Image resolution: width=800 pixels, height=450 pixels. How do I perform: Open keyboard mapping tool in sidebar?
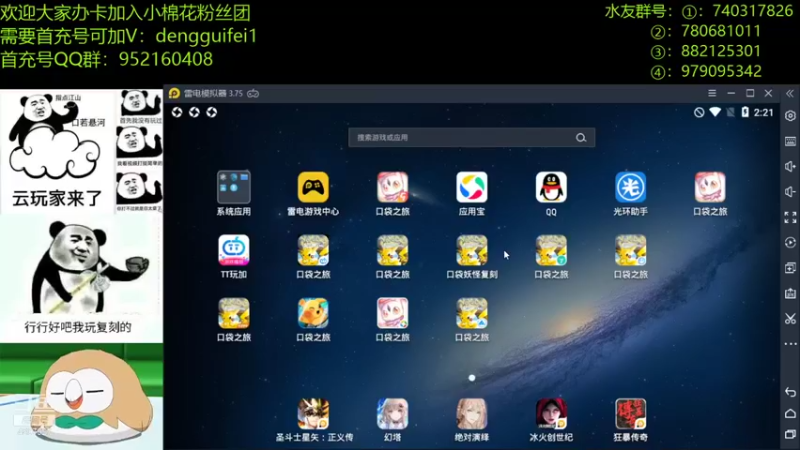790,141
